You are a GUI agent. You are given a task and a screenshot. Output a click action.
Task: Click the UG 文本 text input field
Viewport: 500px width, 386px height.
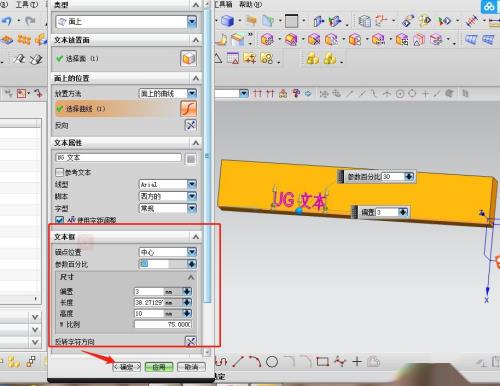click(118, 157)
